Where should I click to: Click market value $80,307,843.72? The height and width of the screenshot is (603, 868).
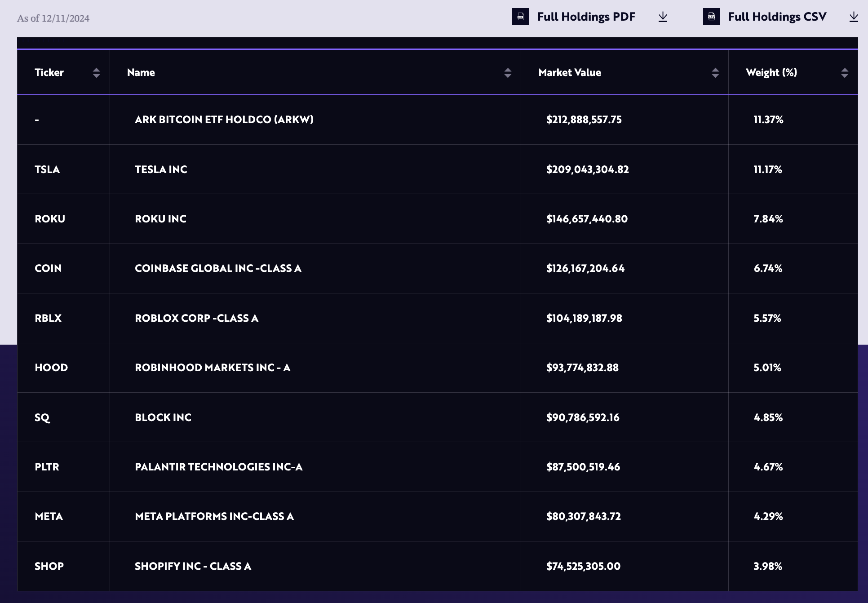pos(584,516)
